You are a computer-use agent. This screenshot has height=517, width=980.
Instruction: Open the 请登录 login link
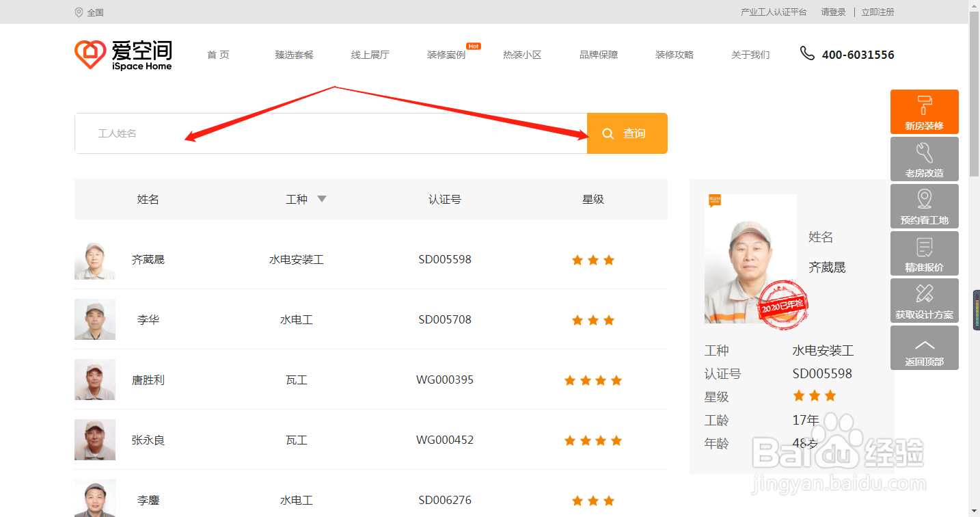[x=832, y=12]
